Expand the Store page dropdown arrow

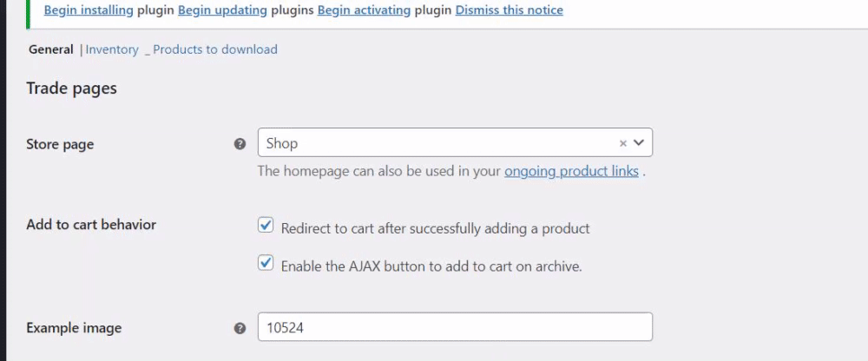(x=639, y=142)
